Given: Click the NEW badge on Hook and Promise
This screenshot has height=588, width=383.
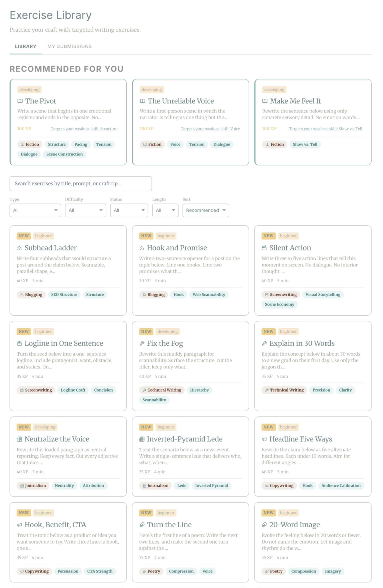Looking at the screenshot, I should click(146, 236).
